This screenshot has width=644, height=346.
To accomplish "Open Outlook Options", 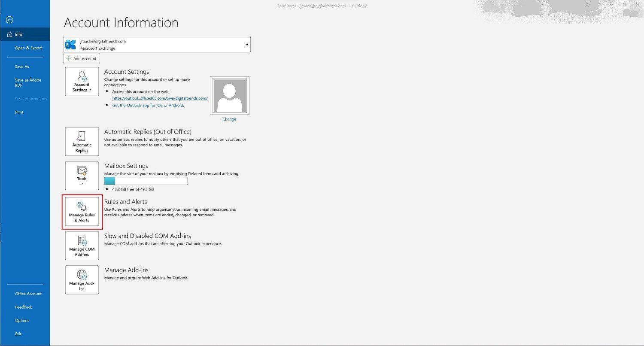I will (x=22, y=320).
